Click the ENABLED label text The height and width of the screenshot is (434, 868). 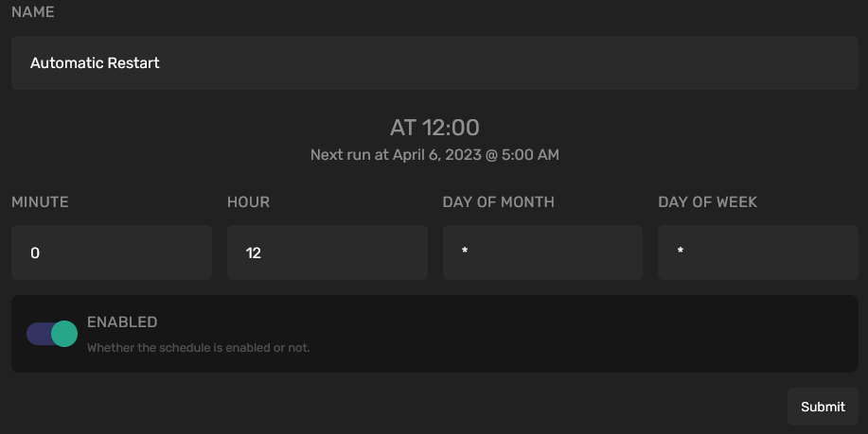(x=122, y=322)
